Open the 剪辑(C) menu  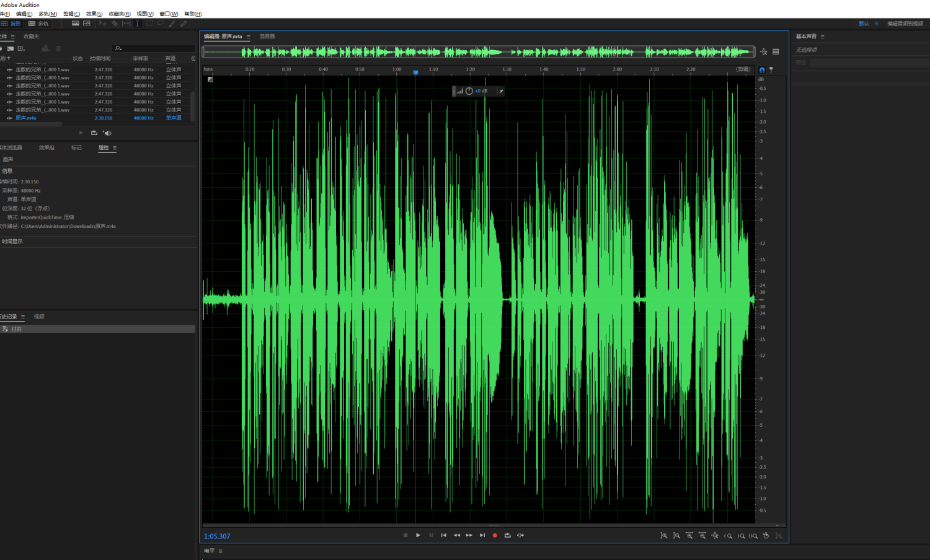click(71, 14)
